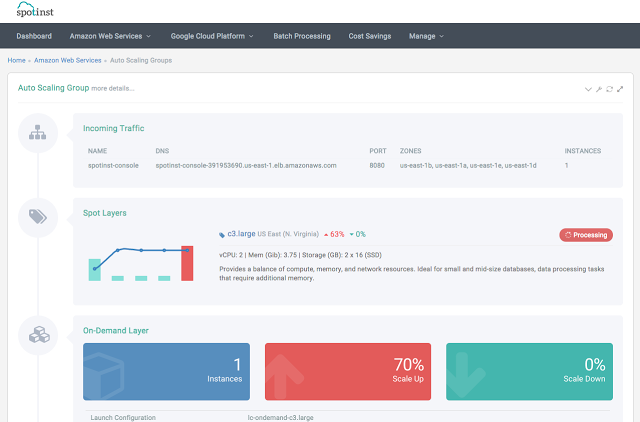Click the wrench settings icon
640x422 pixels.
598,89
